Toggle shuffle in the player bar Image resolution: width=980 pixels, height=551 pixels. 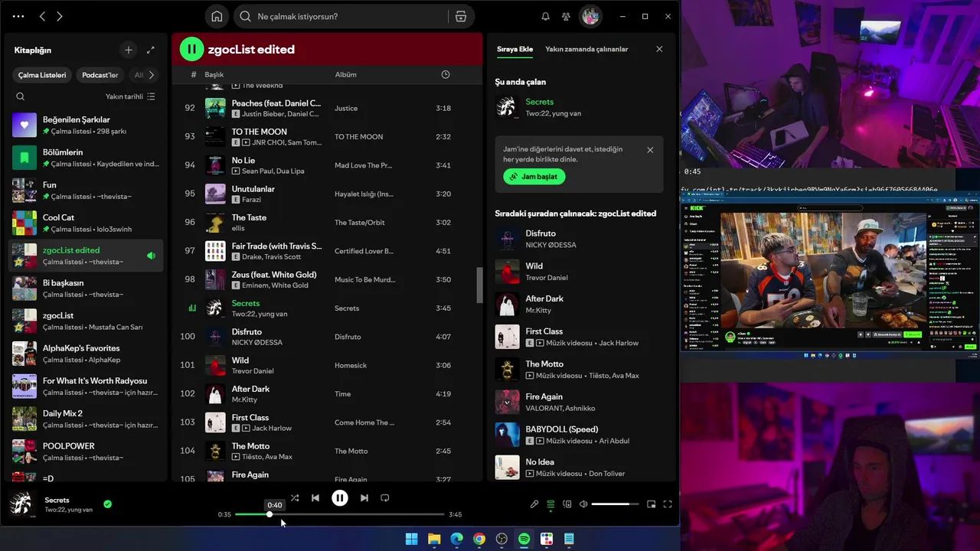click(295, 497)
